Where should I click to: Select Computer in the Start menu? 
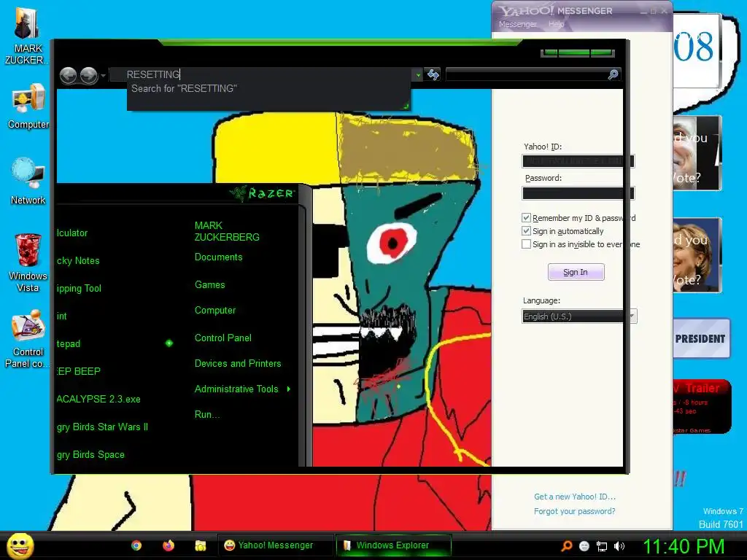pyautogui.click(x=215, y=311)
